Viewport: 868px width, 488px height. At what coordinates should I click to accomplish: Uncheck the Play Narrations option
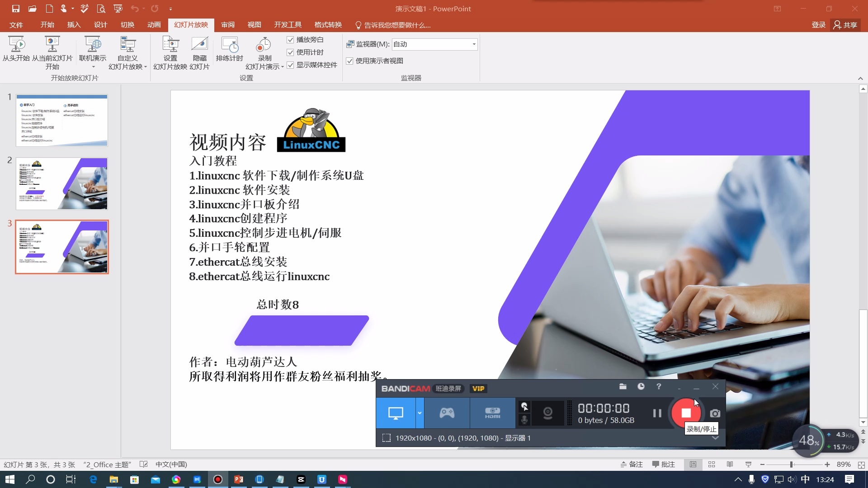click(x=290, y=40)
